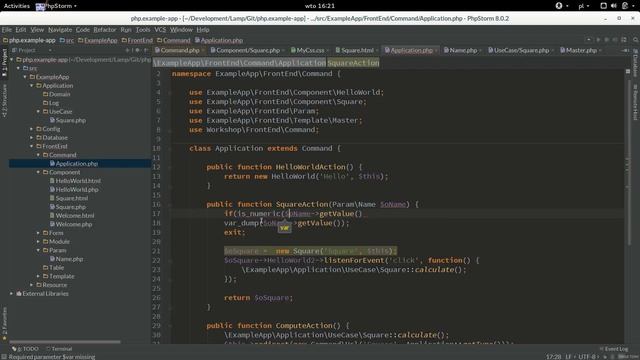Expand the Database folder node
Viewport: 640px width, 360px height.
(31, 138)
